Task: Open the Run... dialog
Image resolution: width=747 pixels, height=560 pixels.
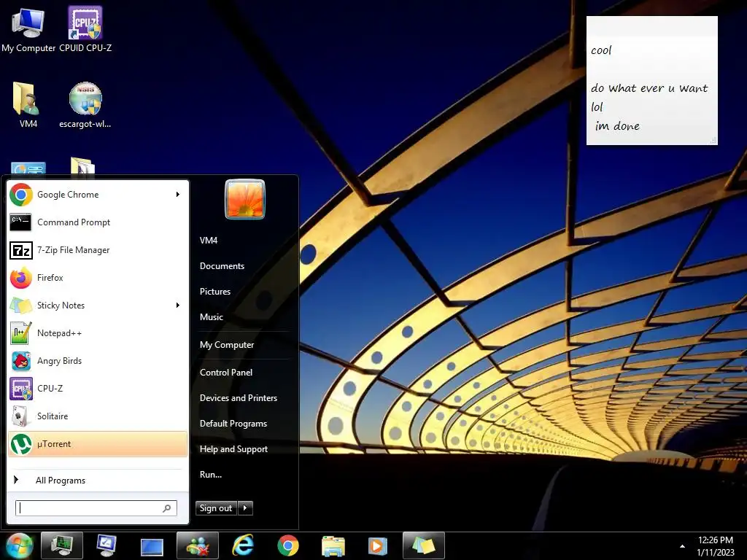Action: tap(211, 475)
